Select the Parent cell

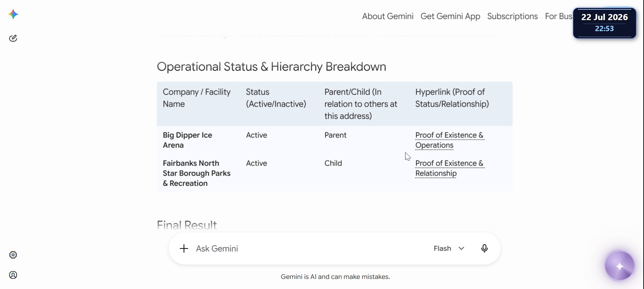(335, 135)
